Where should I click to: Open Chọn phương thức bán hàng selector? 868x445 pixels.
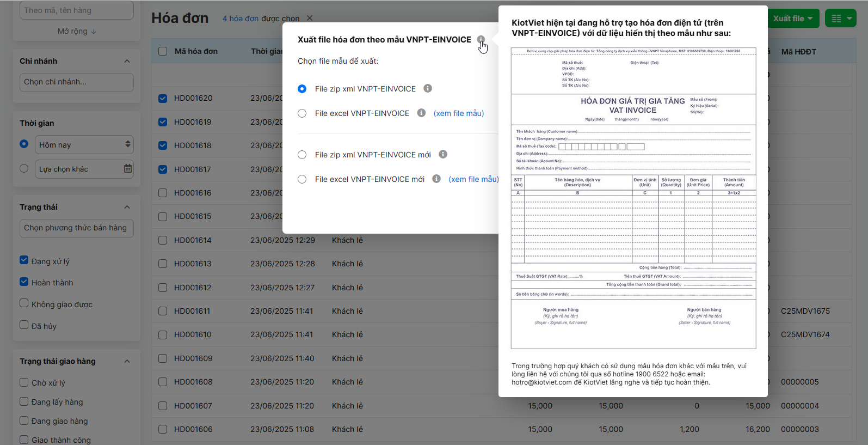[77, 228]
